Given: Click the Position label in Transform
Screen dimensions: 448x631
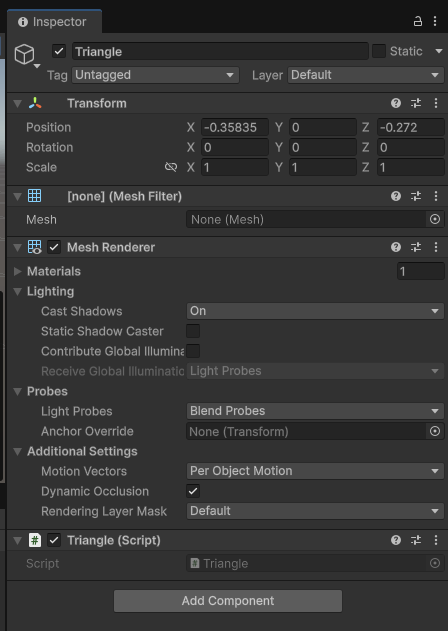Looking at the screenshot, I should click(x=49, y=127).
